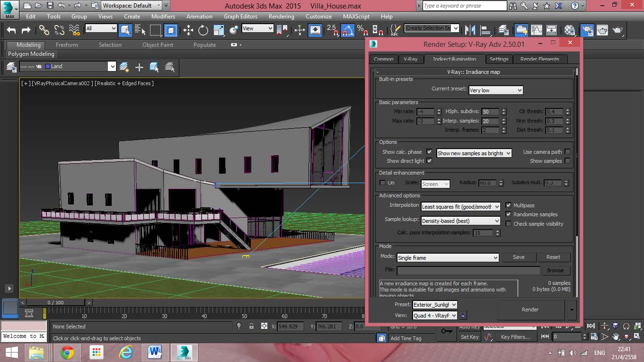Open Select by Name list icon
The image size is (644, 362).
pos(140,30)
